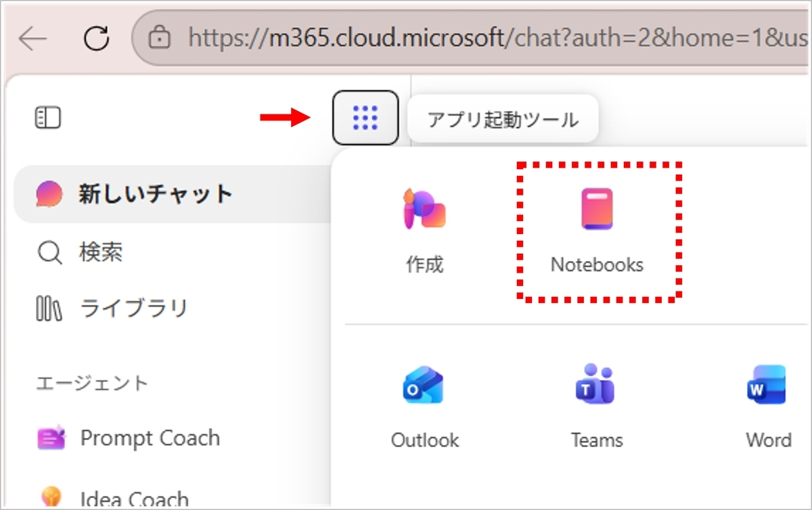Screen dimensions: 812x510
Task: Start 新しいチャット in sidebar
Action: [173, 194]
